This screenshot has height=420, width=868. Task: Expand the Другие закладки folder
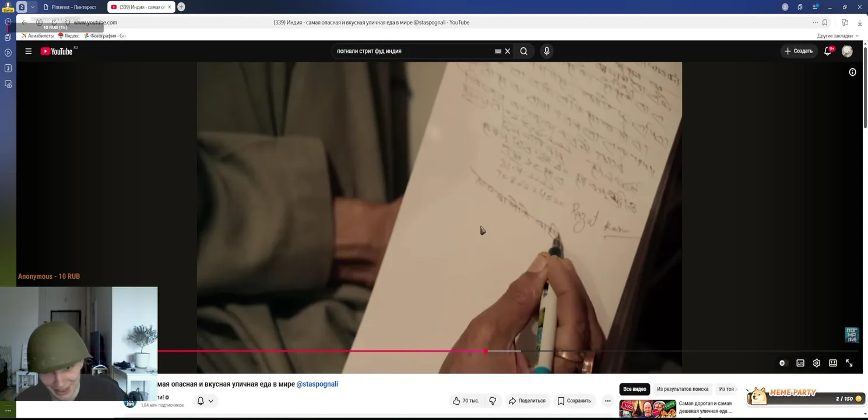point(837,36)
